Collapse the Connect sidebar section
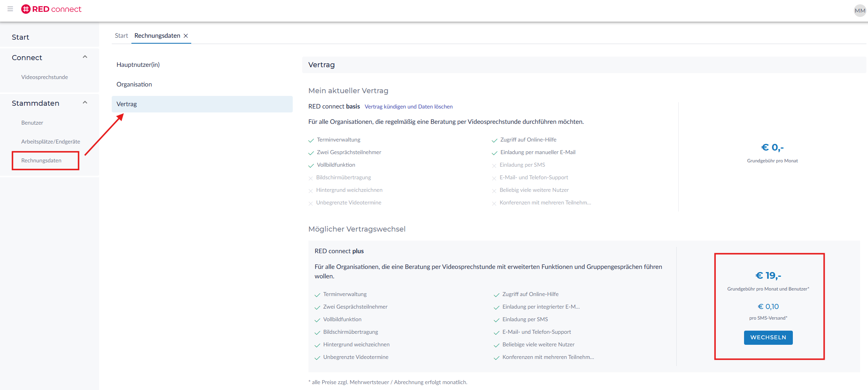 (x=85, y=57)
